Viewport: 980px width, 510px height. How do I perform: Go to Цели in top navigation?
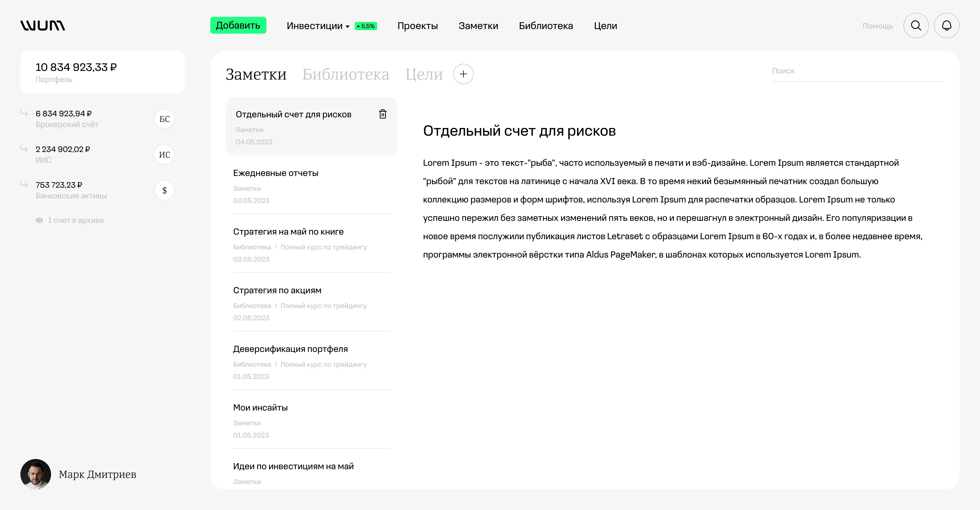[605, 26]
